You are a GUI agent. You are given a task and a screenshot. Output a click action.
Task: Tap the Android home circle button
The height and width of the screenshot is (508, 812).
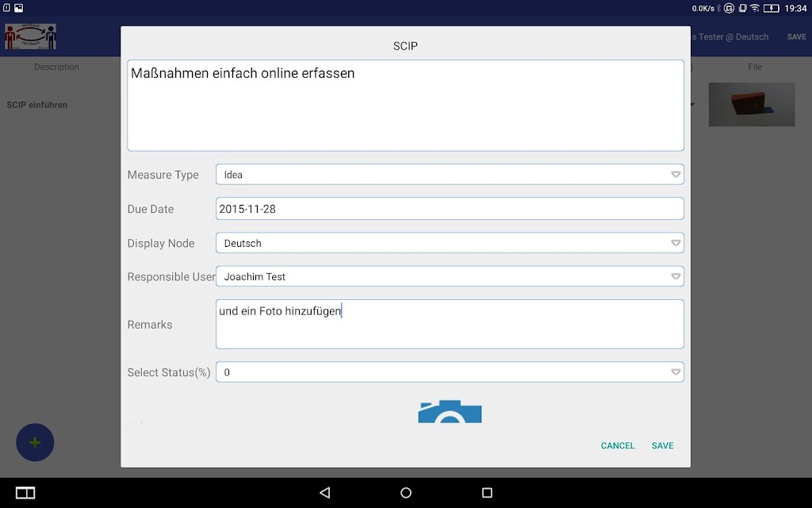[406, 492]
